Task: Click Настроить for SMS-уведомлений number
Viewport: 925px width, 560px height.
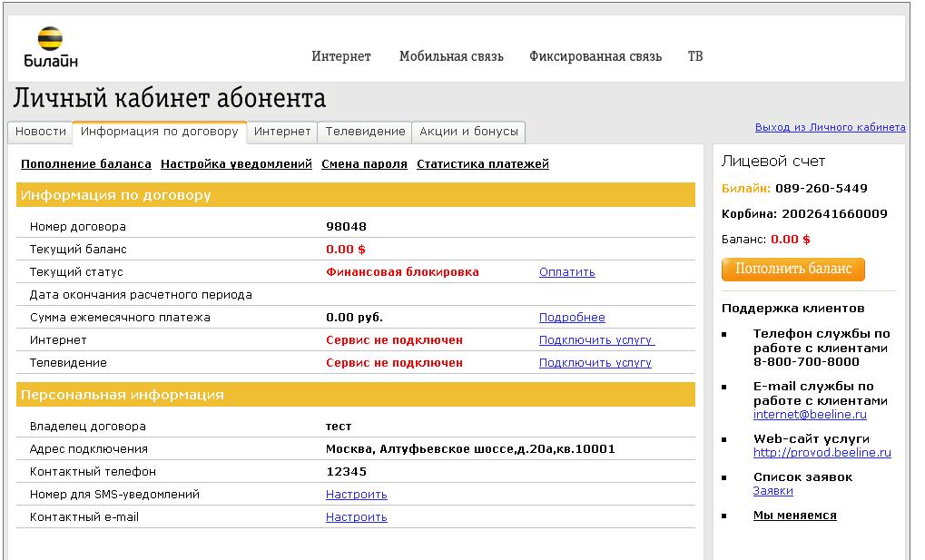Action: tap(357, 495)
